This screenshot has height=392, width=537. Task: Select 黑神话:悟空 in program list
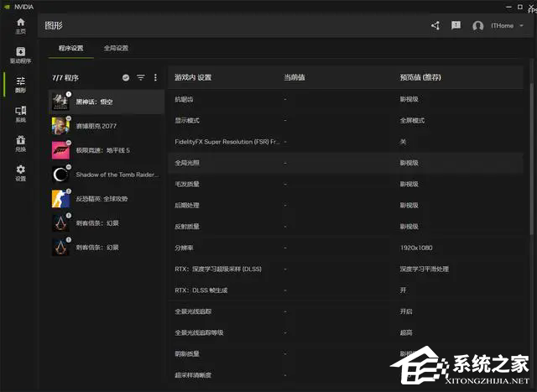107,102
